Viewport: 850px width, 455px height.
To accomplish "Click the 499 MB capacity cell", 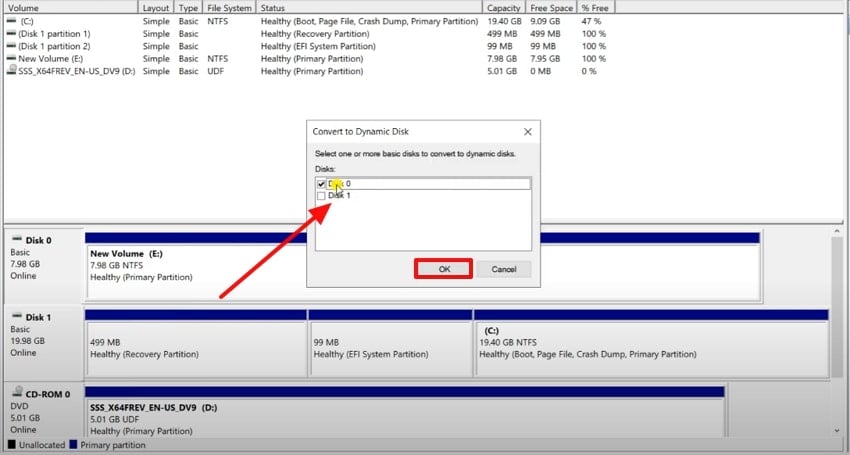I will click(502, 34).
